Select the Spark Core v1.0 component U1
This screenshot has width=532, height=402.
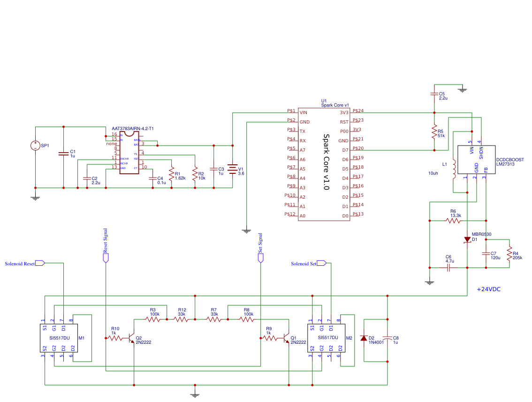pos(324,164)
